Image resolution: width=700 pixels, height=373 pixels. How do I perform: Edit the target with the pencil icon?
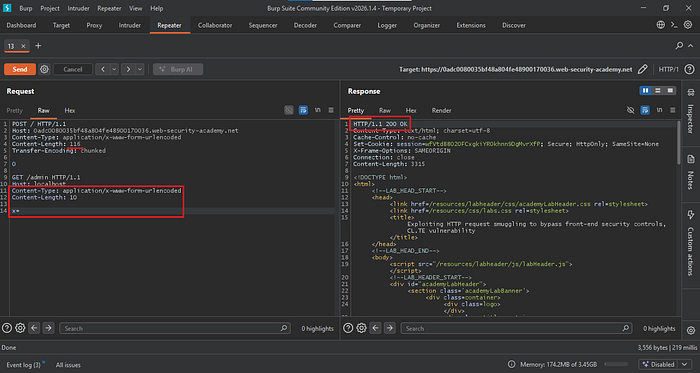(642, 69)
